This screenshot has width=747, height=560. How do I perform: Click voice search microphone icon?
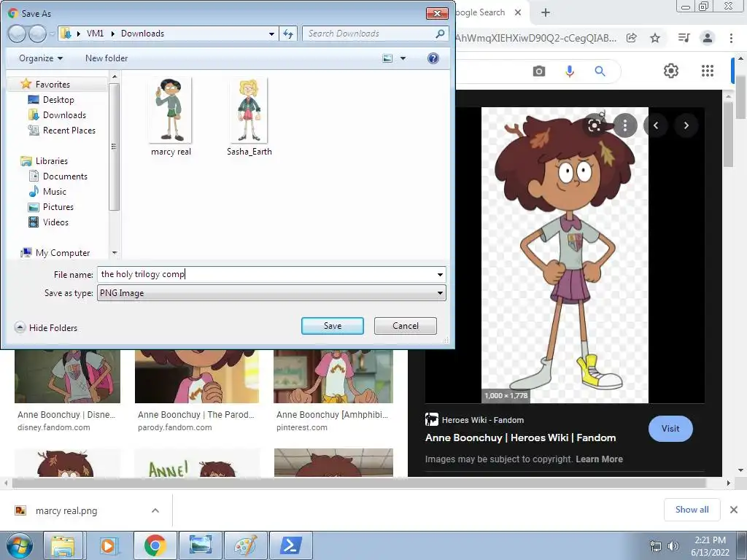tap(569, 71)
